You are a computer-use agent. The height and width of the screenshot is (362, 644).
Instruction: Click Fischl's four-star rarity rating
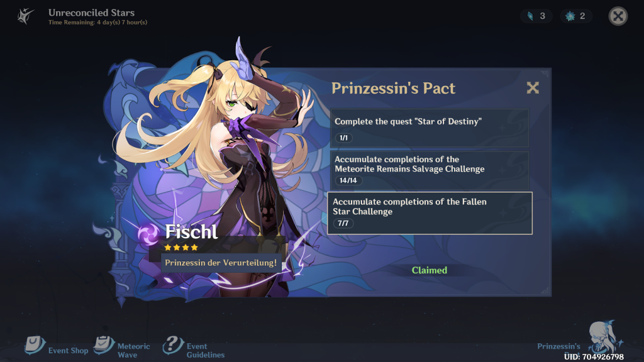pos(181,248)
